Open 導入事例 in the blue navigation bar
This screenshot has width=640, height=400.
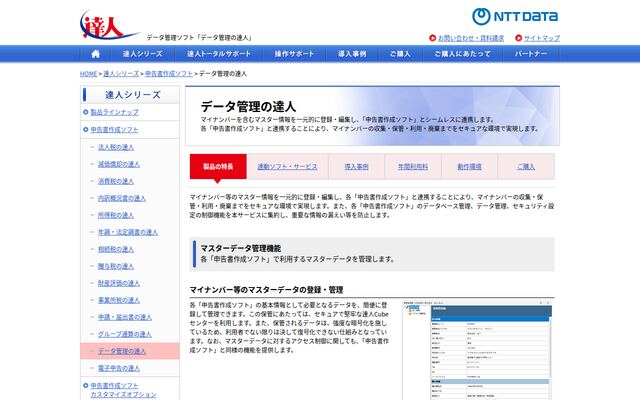pos(352,54)
